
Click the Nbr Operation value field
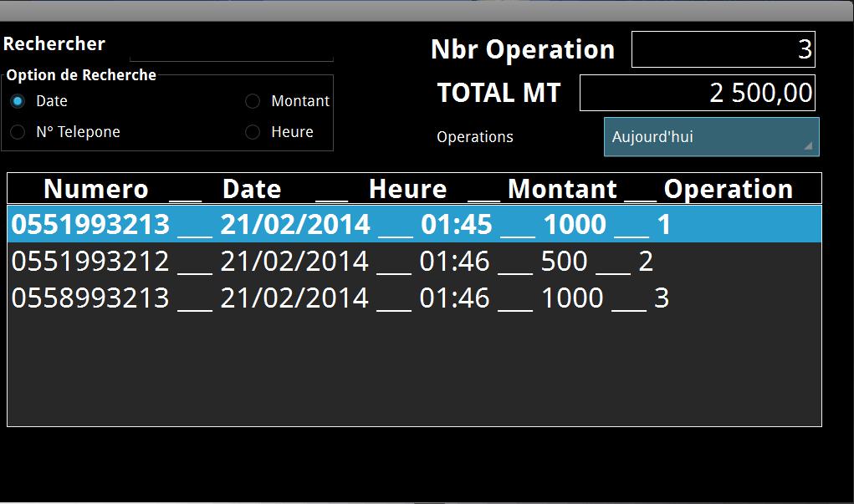pyautogui.click(x=723, y=49)
